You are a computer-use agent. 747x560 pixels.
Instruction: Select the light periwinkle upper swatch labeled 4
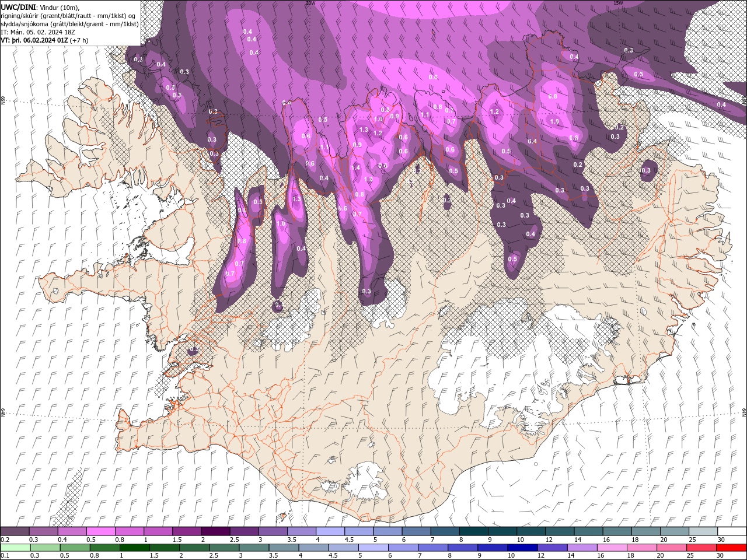[x=330, y=531]
